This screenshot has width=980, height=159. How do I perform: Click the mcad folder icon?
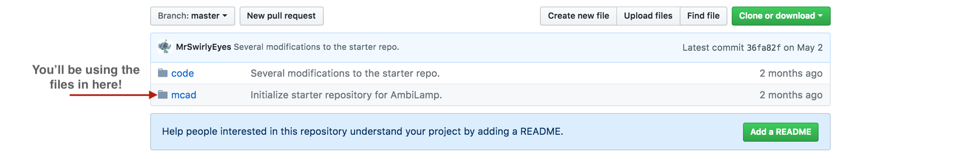(x=163, y=94)
